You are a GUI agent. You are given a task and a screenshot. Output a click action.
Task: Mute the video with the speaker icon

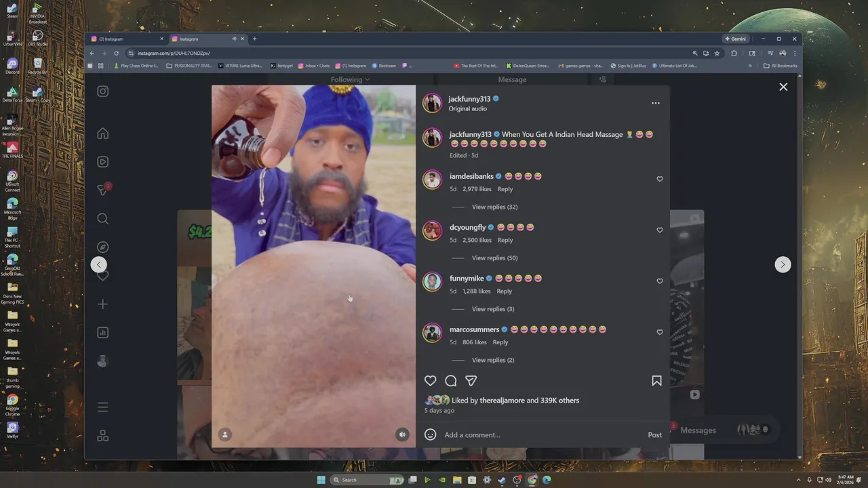(402, 434)
